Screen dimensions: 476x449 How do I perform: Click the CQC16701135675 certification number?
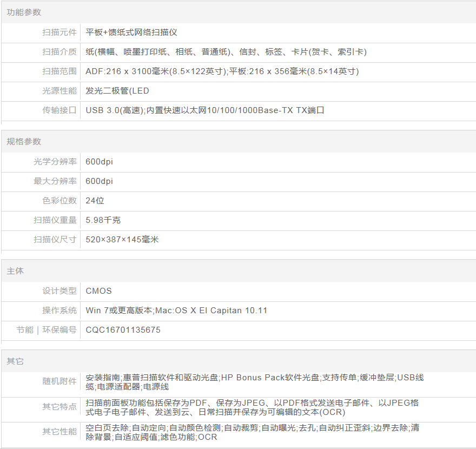[123, 330]
